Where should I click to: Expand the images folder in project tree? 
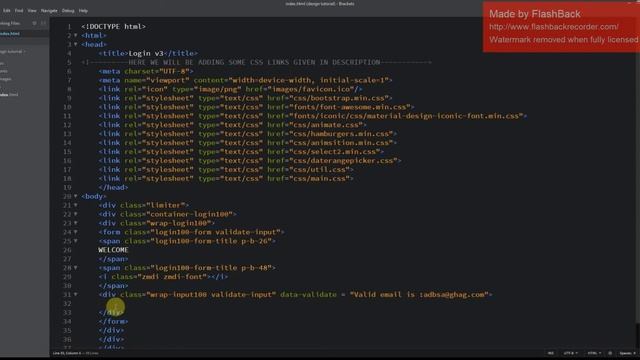coord(6,79)
